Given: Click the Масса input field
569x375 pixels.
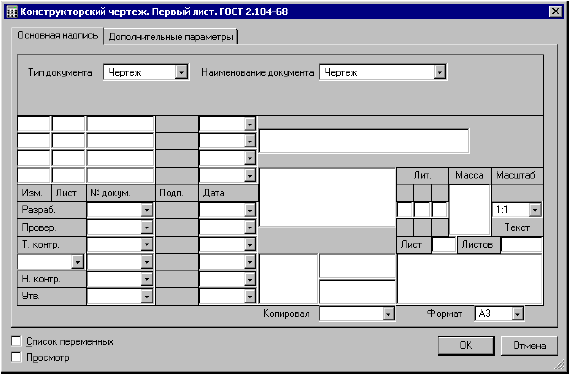Looking at the screenshot, I should coord(470,210).
